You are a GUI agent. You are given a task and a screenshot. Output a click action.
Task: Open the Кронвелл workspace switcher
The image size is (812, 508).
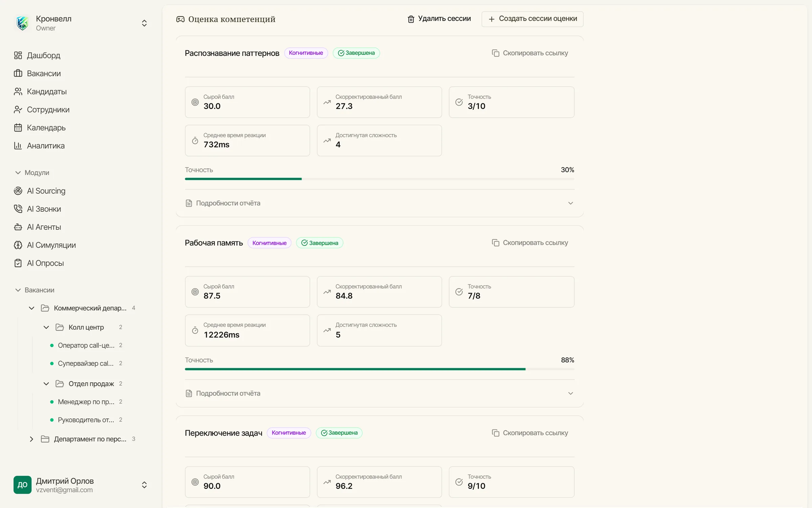(81, 23)
